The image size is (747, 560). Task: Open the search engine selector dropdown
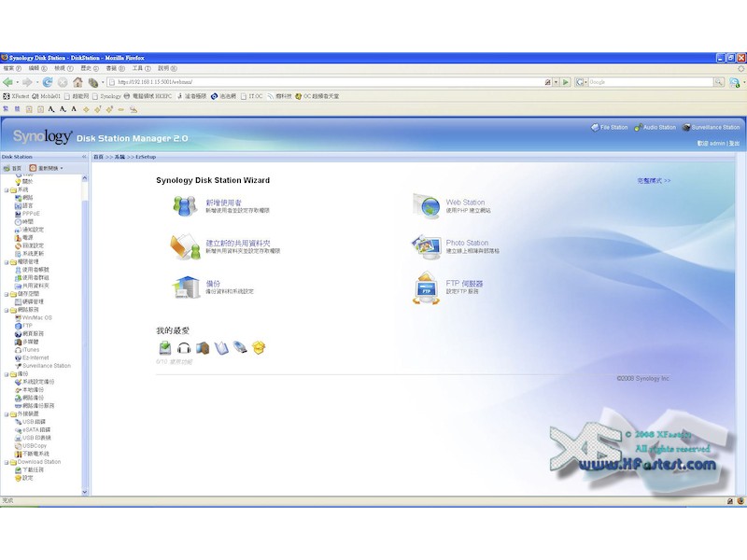[582, 82]
